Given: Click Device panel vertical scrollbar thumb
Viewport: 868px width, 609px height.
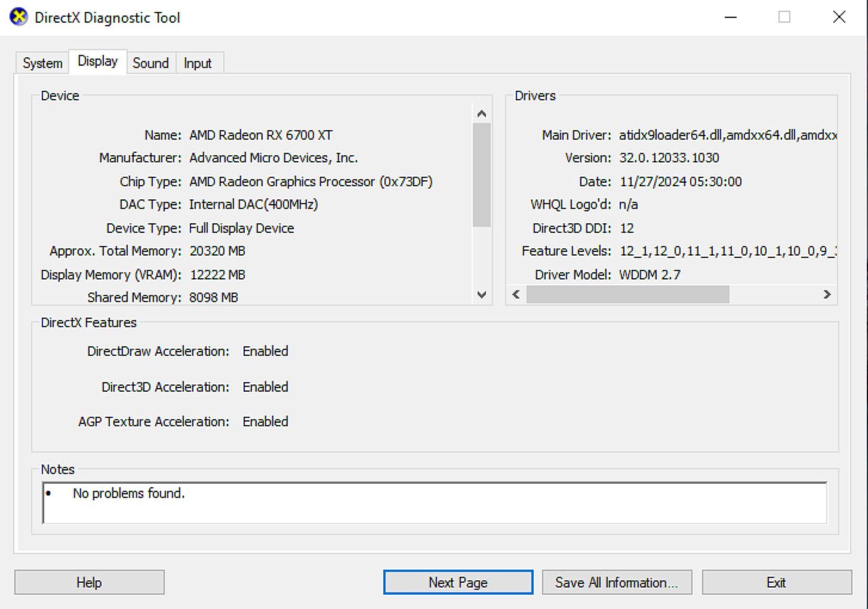Looking at the screenshot, I should (x=482, y=175).
